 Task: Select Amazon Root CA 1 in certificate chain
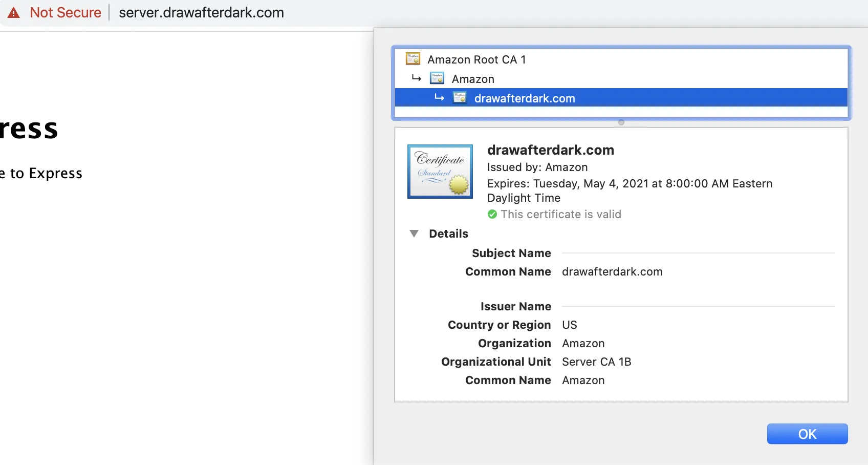(621, 59)
